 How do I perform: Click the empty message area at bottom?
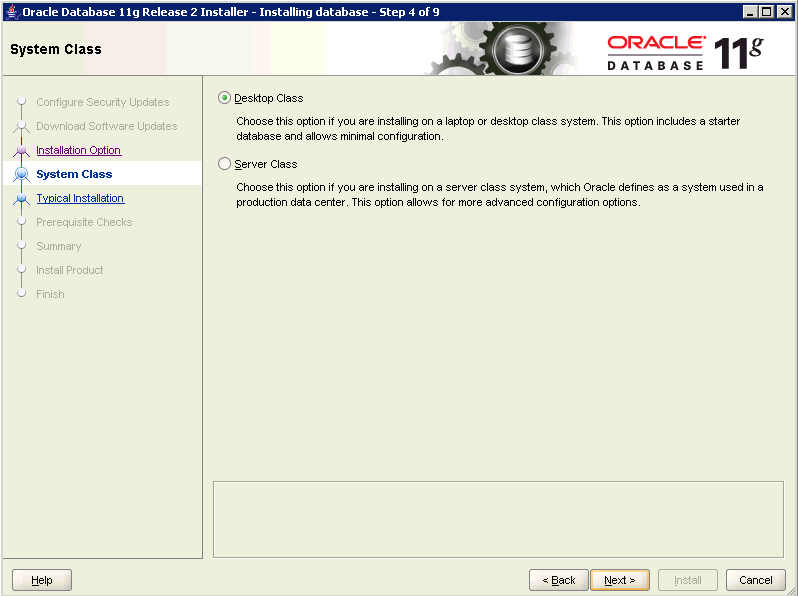pyautogui.click(x=498, y=518)
